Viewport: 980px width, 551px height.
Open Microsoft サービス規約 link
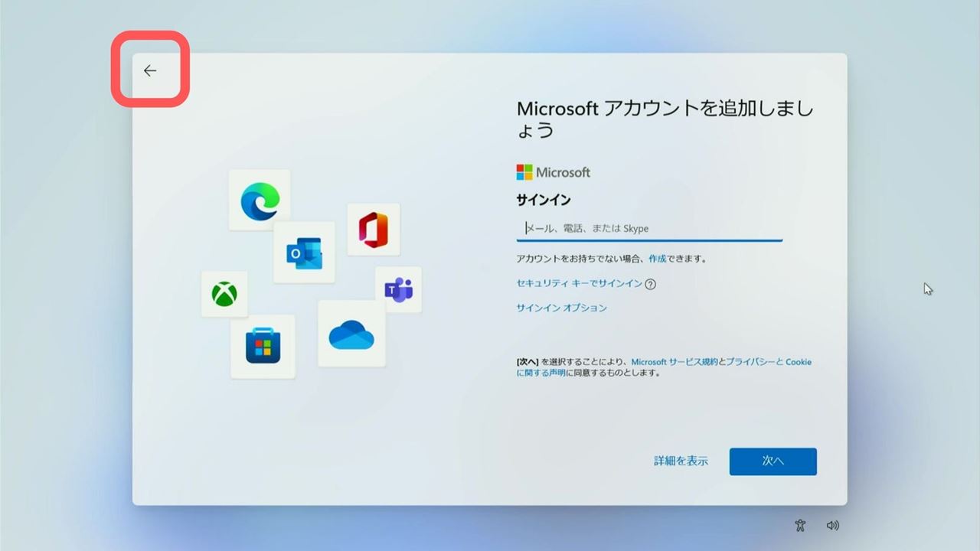(674, 361)
